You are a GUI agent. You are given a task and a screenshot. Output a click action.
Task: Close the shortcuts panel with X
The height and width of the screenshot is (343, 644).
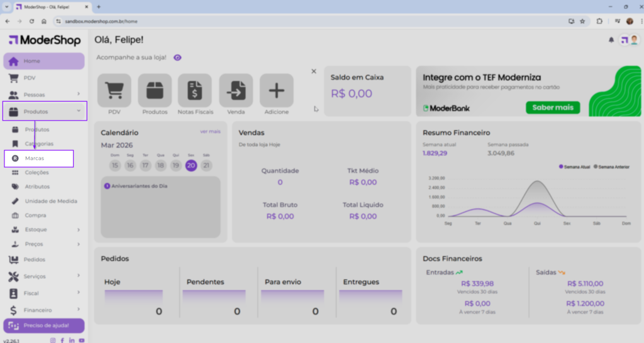(x=314, y=71)
